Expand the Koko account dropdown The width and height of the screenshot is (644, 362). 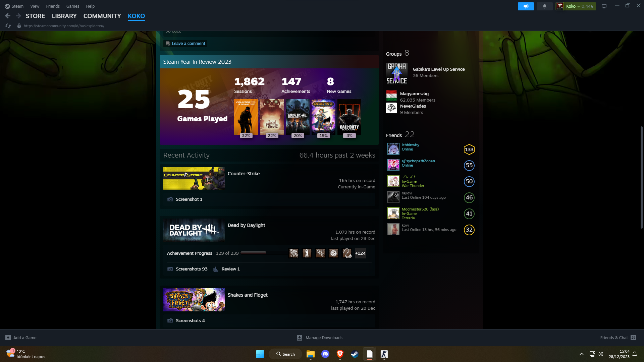(578, 6)
